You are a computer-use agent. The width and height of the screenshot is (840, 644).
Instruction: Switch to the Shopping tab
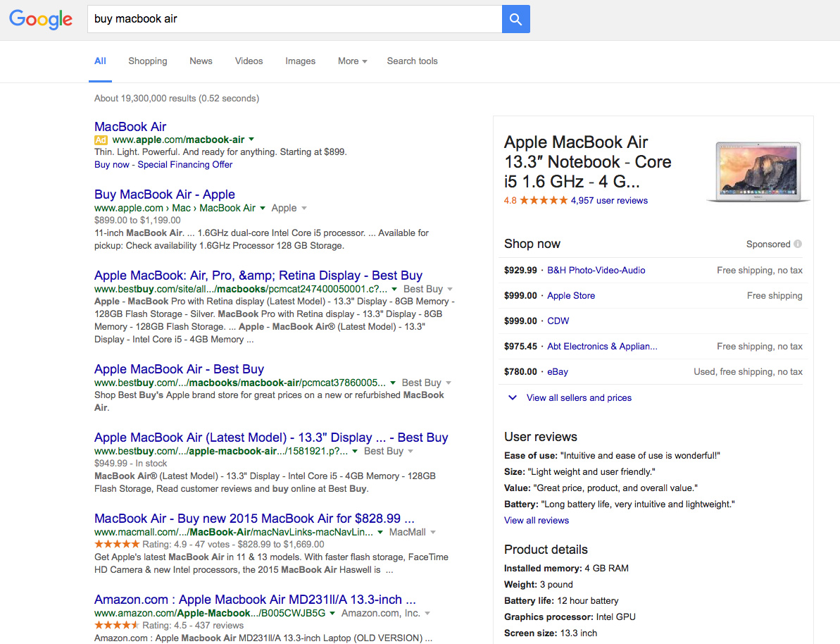(x=148, y=61)
